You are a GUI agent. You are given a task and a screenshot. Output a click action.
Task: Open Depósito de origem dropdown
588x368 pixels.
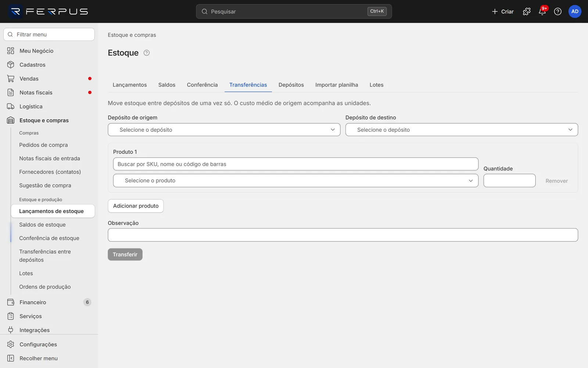pyautogui.click(x=224, y=130)
